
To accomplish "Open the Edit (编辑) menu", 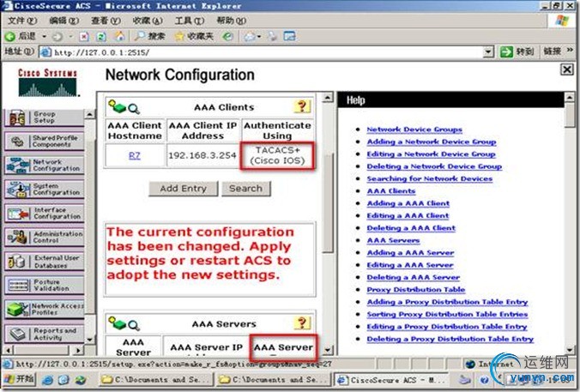I will pos(64,21).
